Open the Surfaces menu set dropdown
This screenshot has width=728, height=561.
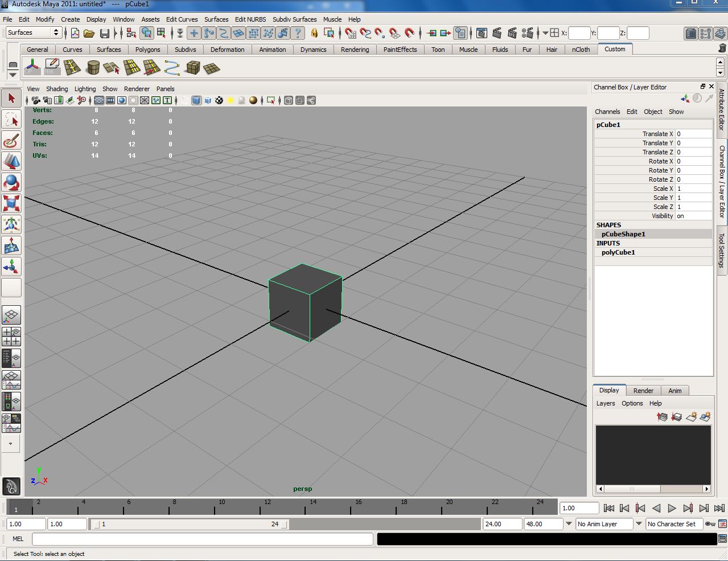33,32
